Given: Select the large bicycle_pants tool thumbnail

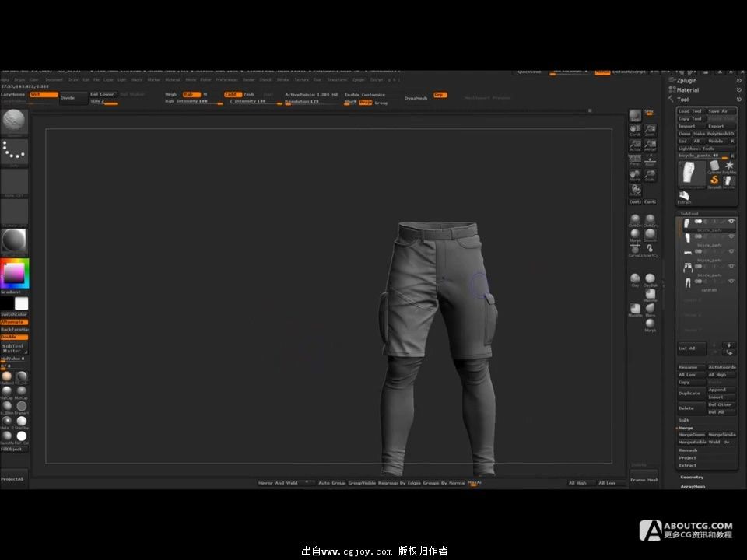Looking at the screenshot, I should 692,173.
